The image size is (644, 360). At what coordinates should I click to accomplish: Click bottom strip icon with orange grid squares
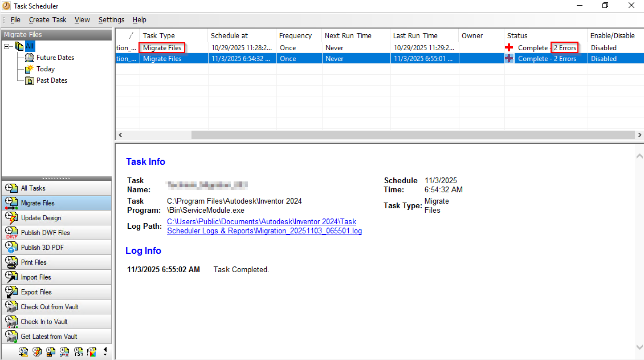pos(51,352)
